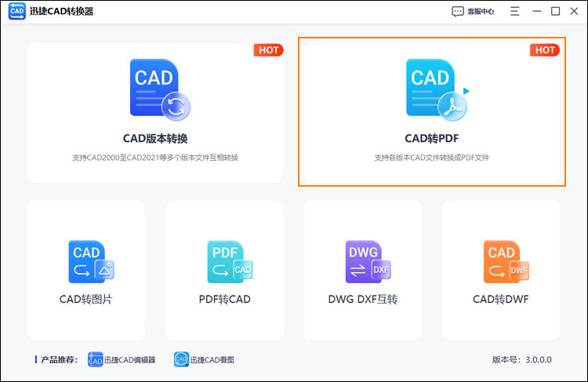Click the 迅捷CAD转换器 window title
This screenshot has height=382, width=588.
[x=61, y=11]
